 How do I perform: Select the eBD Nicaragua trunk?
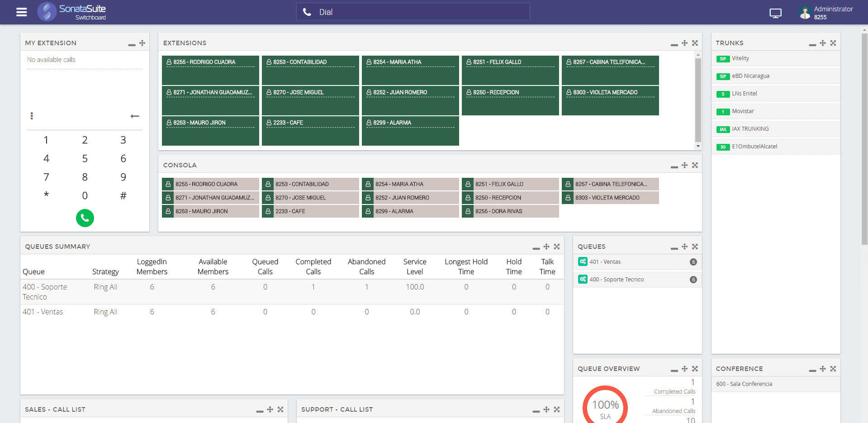pyautogui.click(x=776, y=76)
